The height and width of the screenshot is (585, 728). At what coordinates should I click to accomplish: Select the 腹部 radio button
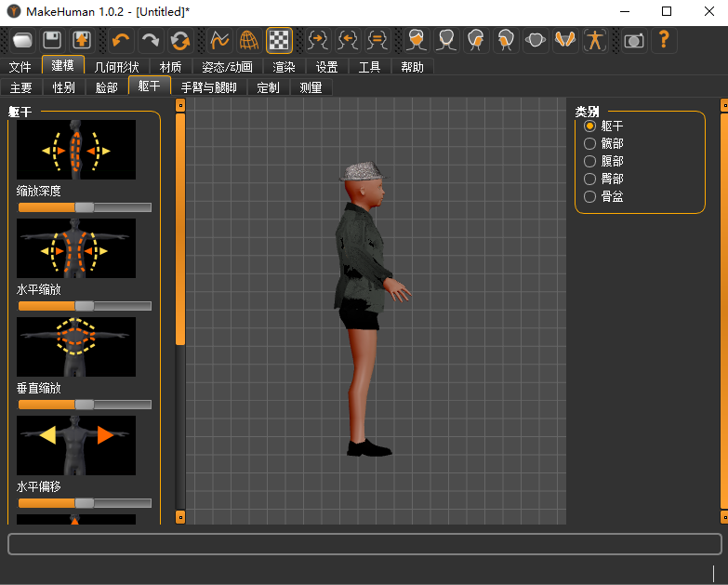point(589,161)
